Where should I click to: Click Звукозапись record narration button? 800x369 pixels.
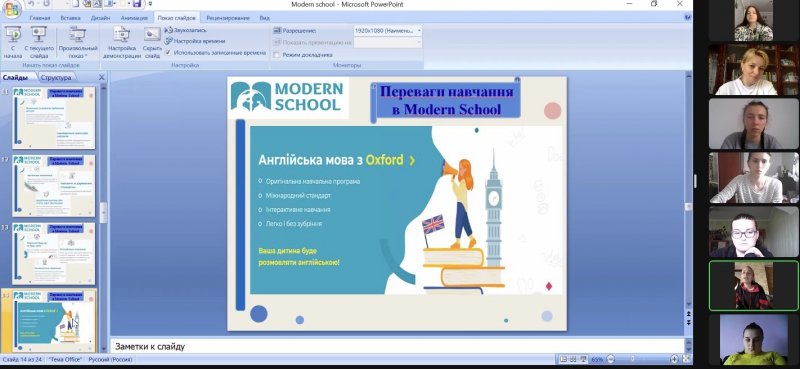(x=186, y=30)
